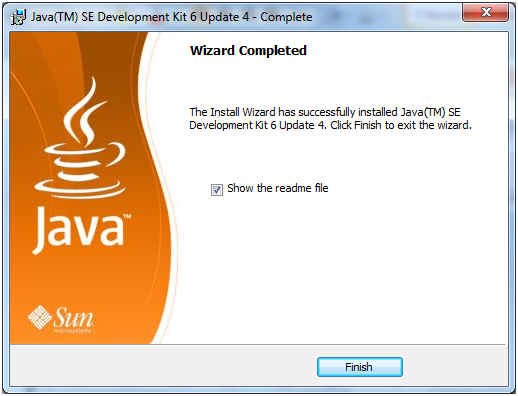Click the Finish button
The height and width of the screenshot is (396, 518).
[360, 367]
